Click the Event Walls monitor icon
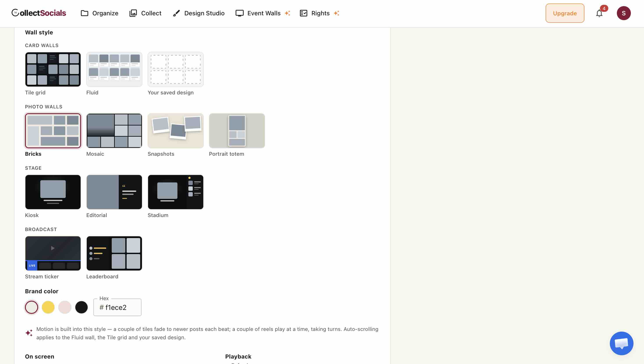Viewport: 644px width, 364px height. click(239, 13)
